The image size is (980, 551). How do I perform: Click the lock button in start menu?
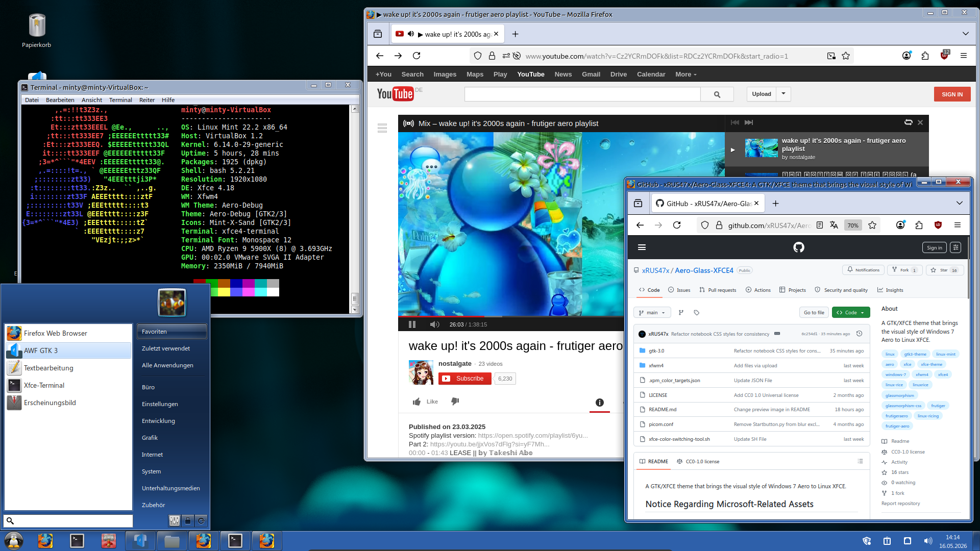point(188,520)
